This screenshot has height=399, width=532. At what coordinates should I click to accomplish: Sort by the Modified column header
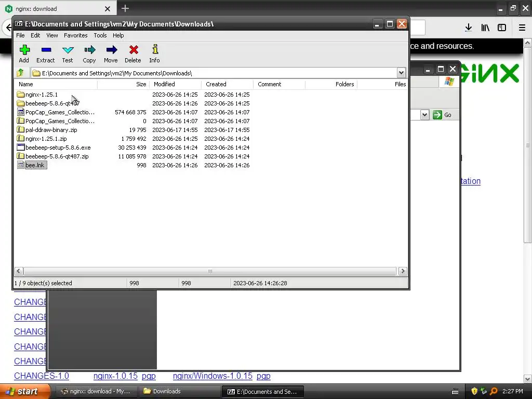(176, 84)
